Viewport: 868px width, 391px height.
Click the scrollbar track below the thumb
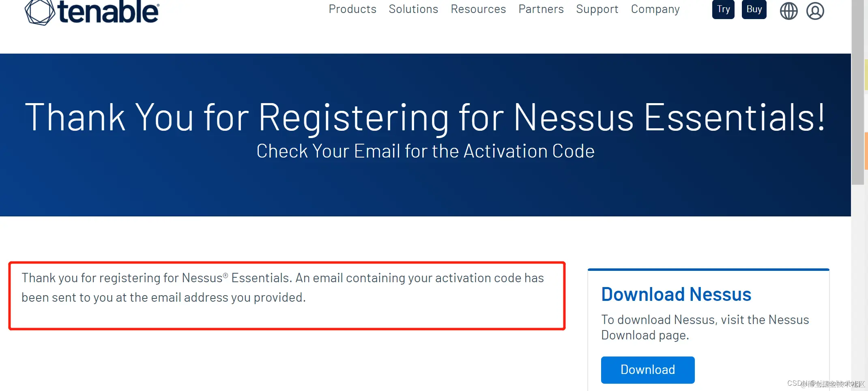(857, 284)
